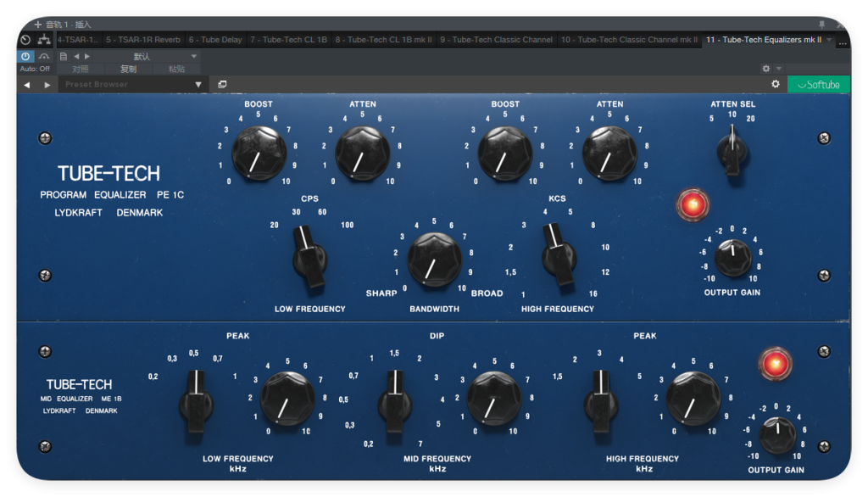Click the three-dots overflow menu at tab bar end
The height and width of the screenshot is (497, 868).
coord(843,42)
